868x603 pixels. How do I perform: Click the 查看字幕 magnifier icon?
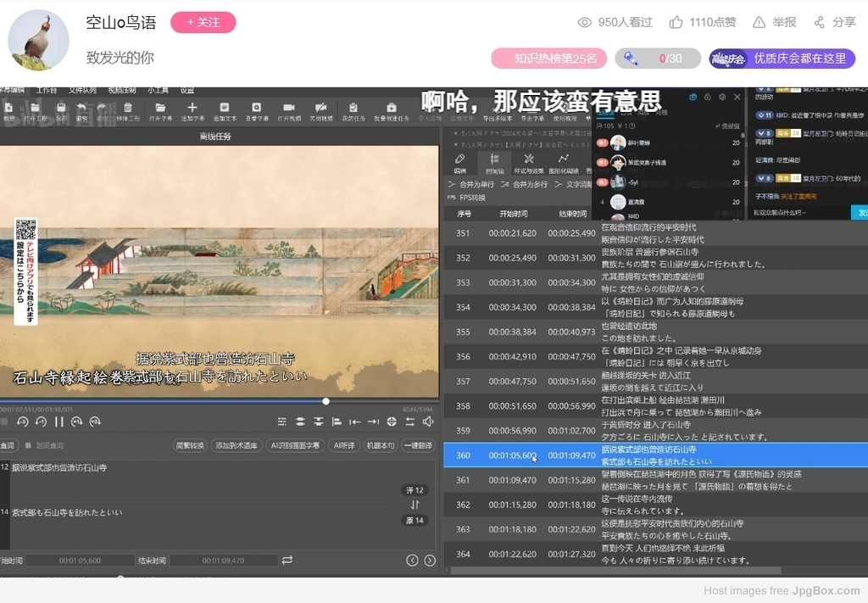(x=256, y=108)
